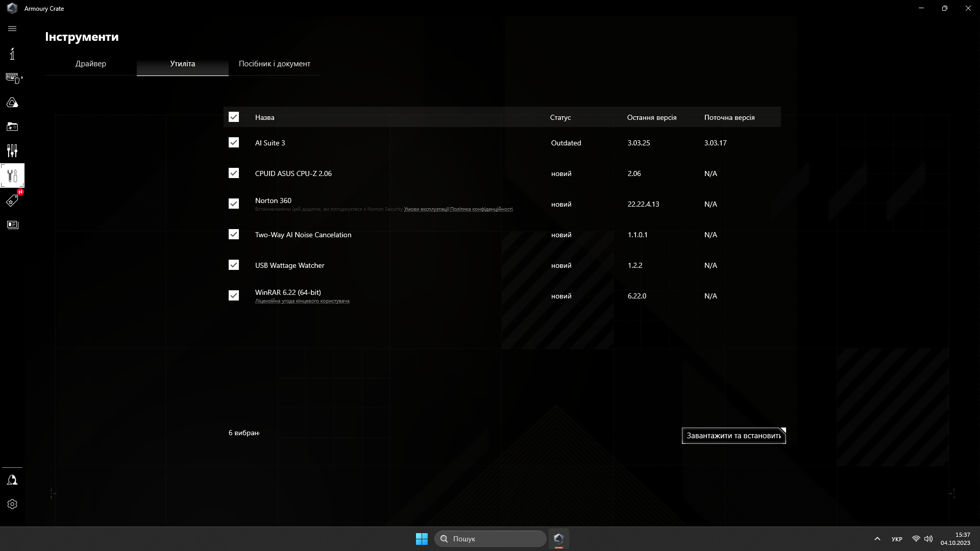Open the volume tray icon
980x551 pixels.
(x=928, y=539)
